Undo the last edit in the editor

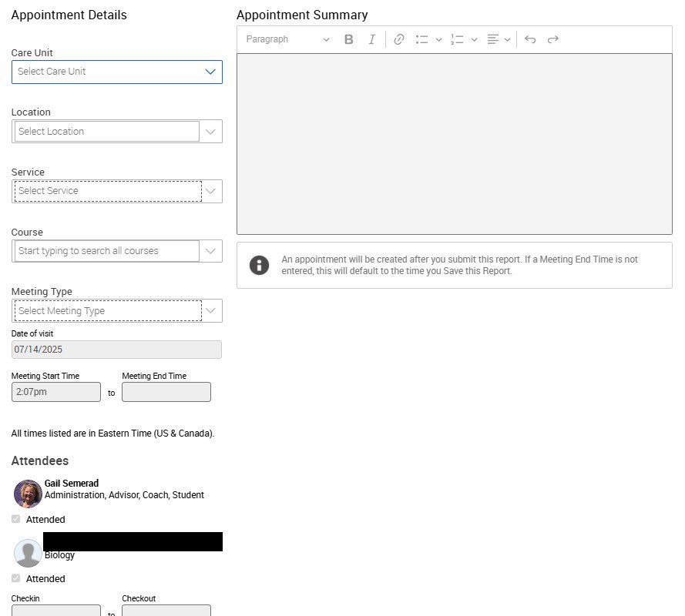pyautogui.click(x=529, y=39)
